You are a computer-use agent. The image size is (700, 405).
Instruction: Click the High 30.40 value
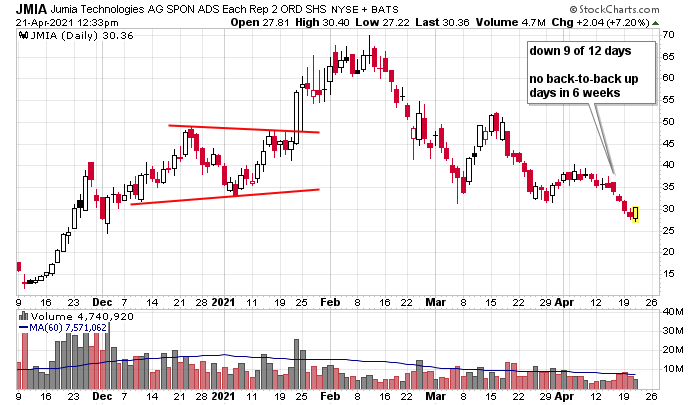322,22
